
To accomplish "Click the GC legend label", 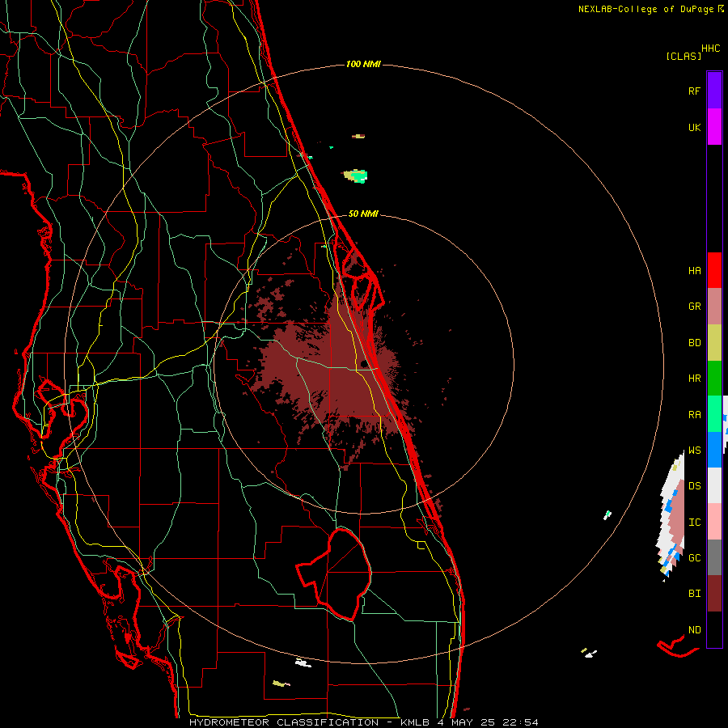I will (694, 558).
